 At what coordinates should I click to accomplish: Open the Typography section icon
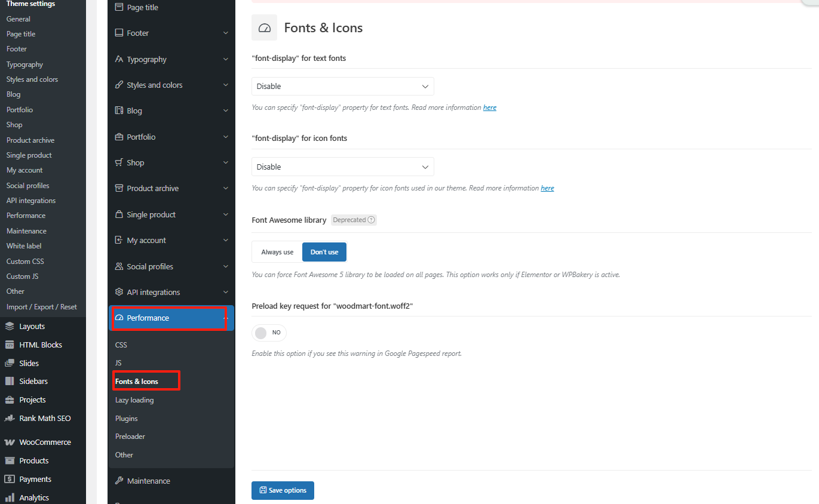pos(119,59)
